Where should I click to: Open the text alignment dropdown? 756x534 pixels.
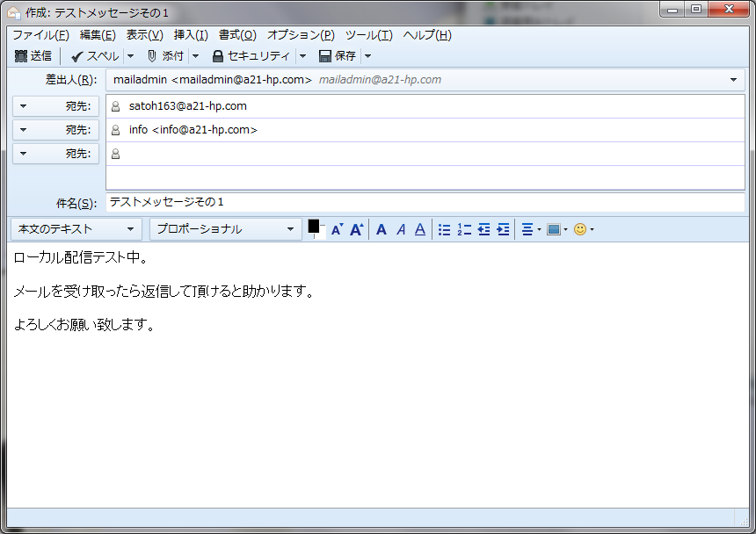531,230
